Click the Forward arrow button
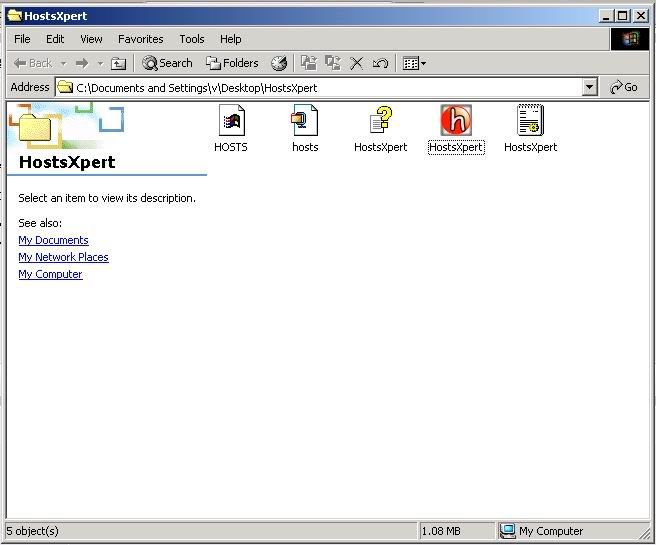 point(82,64)
